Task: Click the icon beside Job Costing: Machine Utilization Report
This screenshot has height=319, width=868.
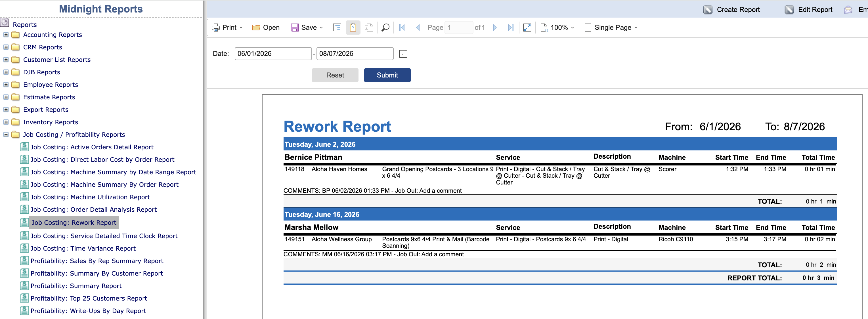Action: [24, 197]
